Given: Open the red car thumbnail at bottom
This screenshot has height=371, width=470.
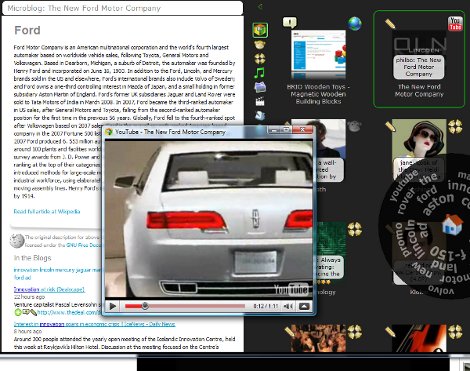Looking at the screenshot, I should [x=419, y=338].
